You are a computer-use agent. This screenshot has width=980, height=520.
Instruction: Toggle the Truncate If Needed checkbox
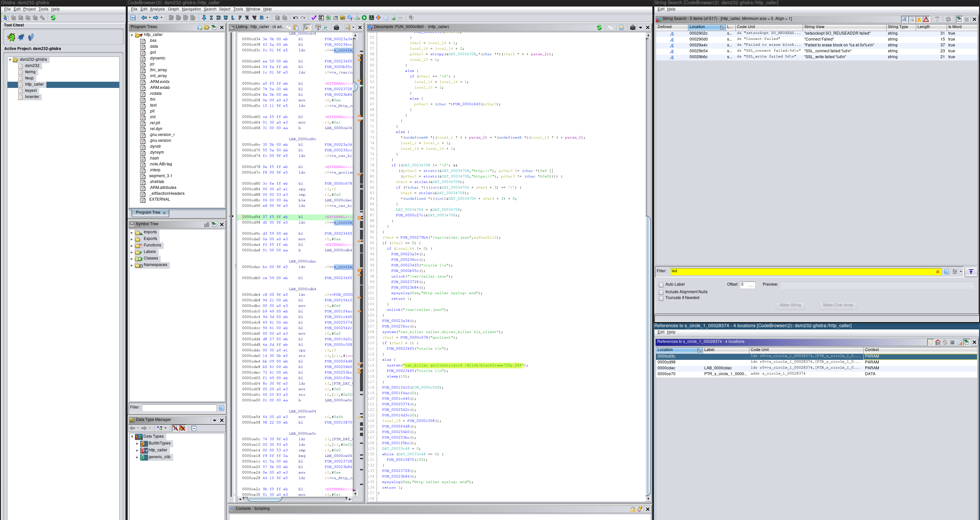pyautogui.click(x=661, y=298)
